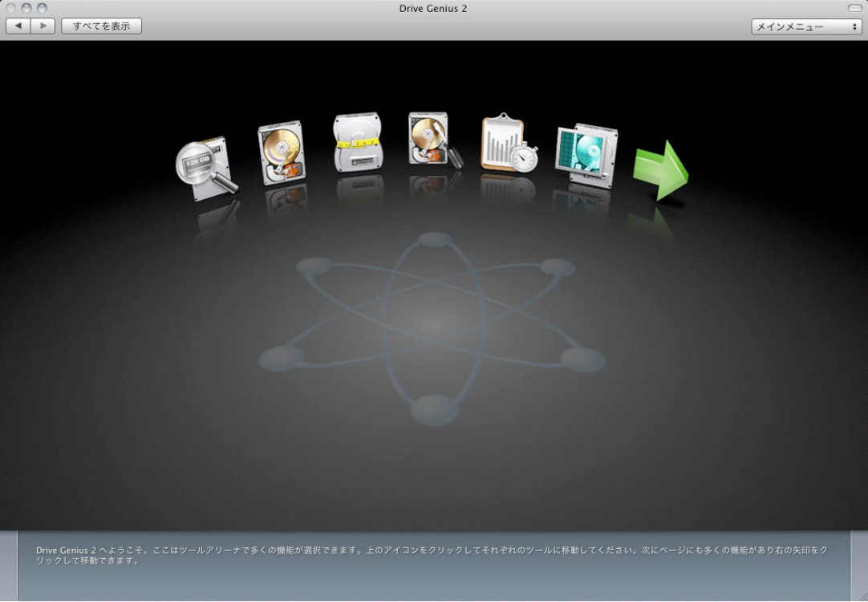The height and width of the screenshot is (602, 868).
Task: Click the Drive Genius 2 window title
Action: [433, 8]
